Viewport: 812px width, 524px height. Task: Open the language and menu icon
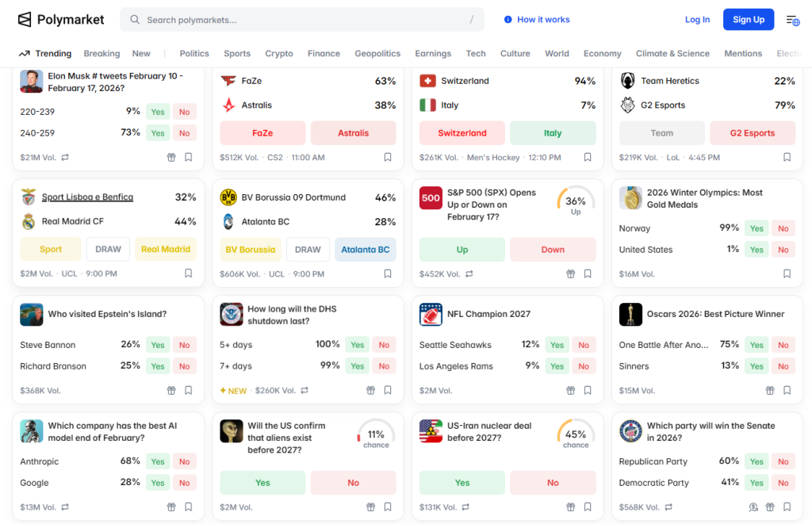pyautogui.click(x=793, y=20)
